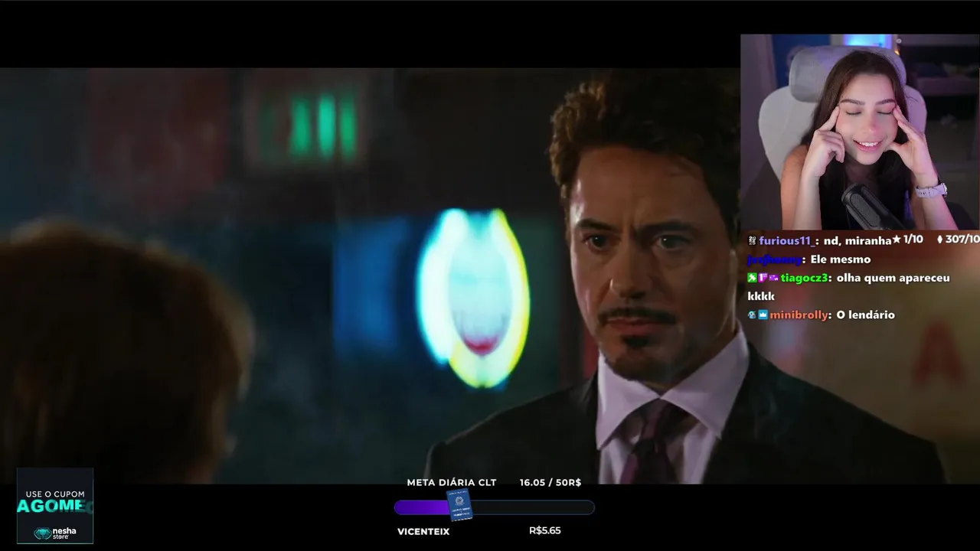Click the Nesha Store logo

[x=55, y=533]
